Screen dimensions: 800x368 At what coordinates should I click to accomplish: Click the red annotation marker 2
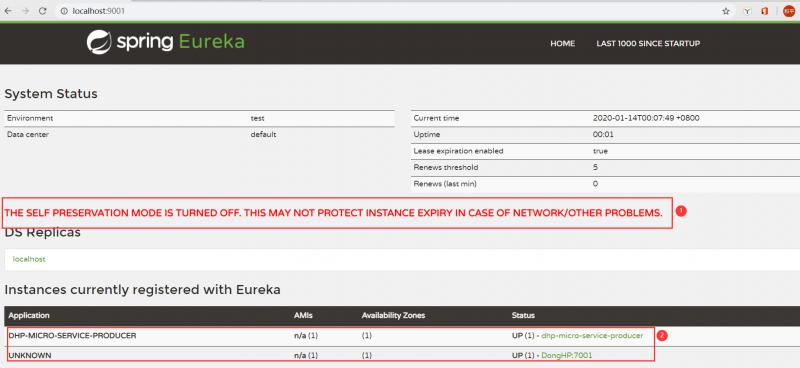click(662, 336)
